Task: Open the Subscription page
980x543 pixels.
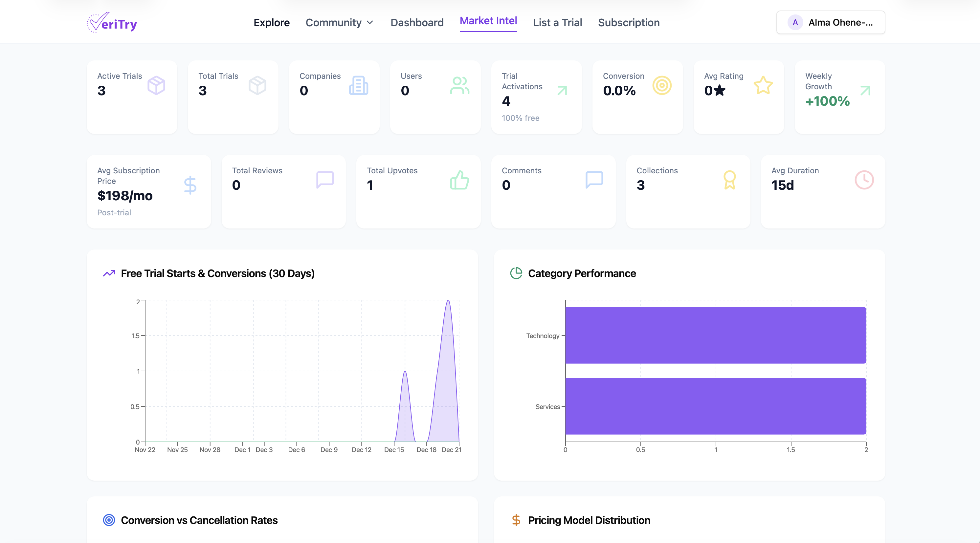Action: tap(629, 22)
